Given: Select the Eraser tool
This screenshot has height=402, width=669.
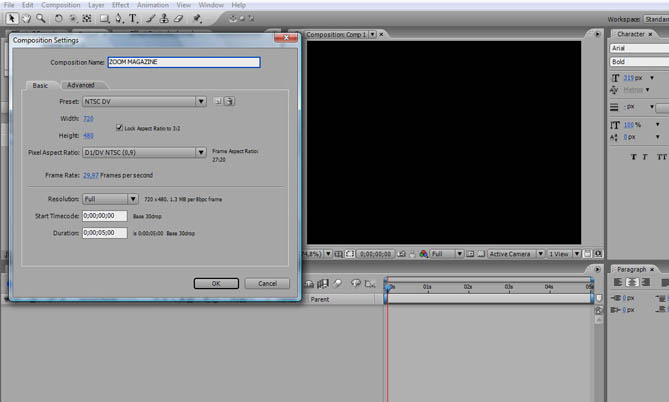Looking at the screenshot, I should [179, 18].
